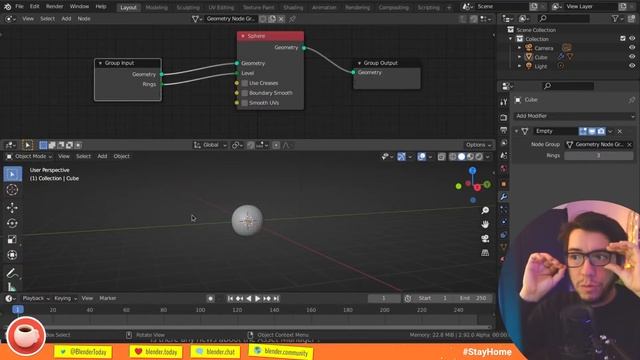Collapse the Empty modifier panel
The height and width of the screenshot is (360, 640).
pos(516,131)
